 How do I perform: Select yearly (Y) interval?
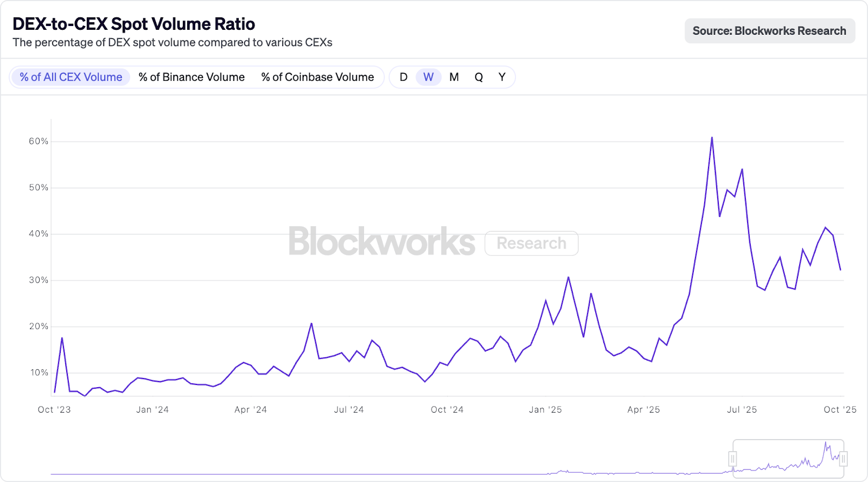(x=502, y=77)
